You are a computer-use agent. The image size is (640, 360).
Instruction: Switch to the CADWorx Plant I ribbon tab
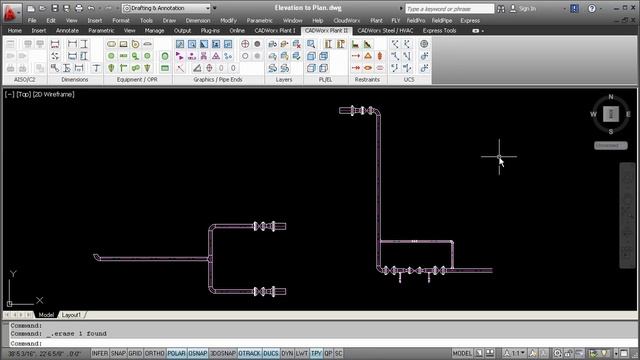pos(275,31)
